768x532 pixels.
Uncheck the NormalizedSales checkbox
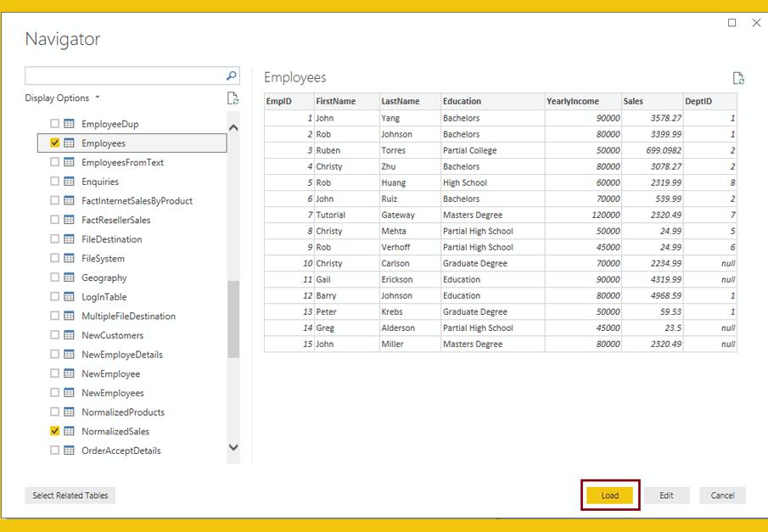tap(55, 431)
